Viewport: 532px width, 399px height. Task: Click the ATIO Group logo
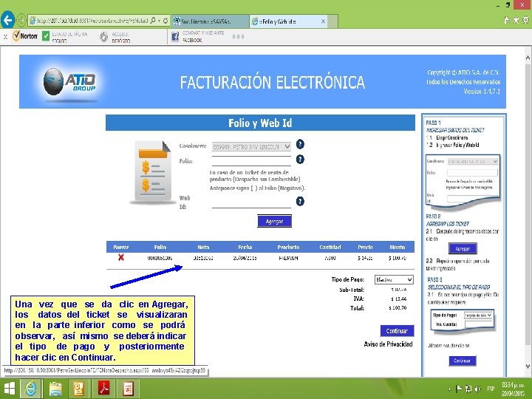69,81
